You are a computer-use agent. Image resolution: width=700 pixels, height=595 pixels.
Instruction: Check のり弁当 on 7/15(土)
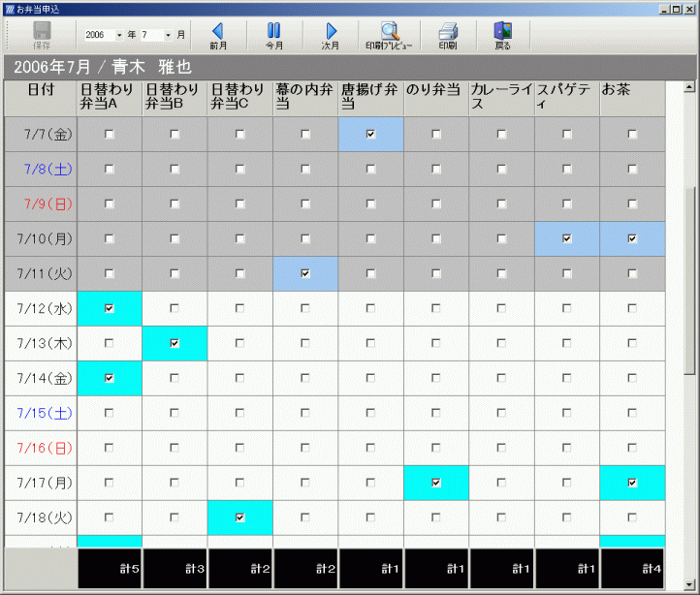pyautogui.click(x=436, y=413)
